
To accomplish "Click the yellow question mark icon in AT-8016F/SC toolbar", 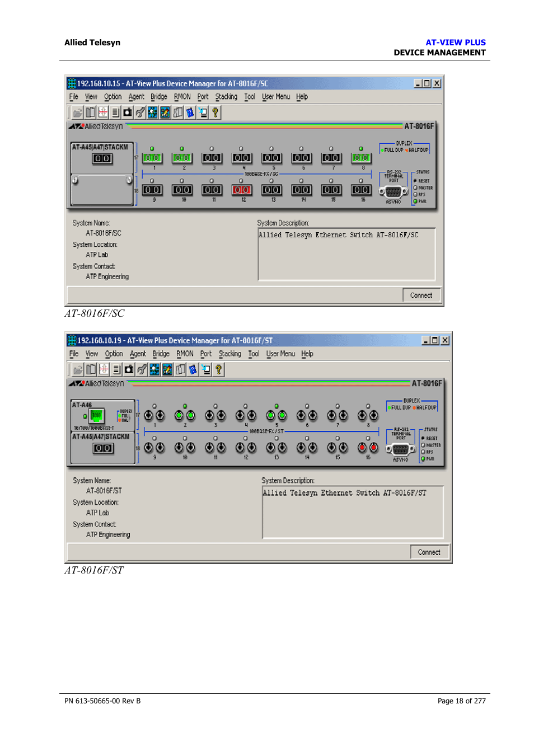I will [x=215, y=112].
